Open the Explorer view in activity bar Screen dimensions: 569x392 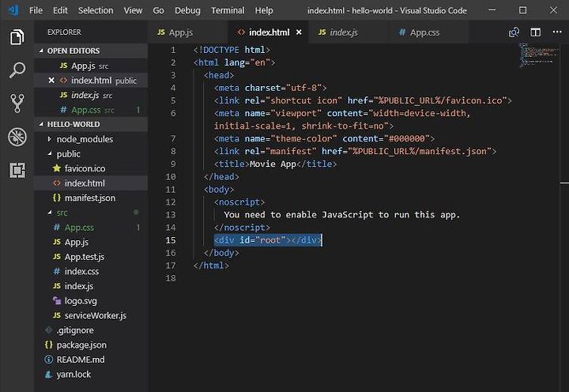[x=17, y=37]
